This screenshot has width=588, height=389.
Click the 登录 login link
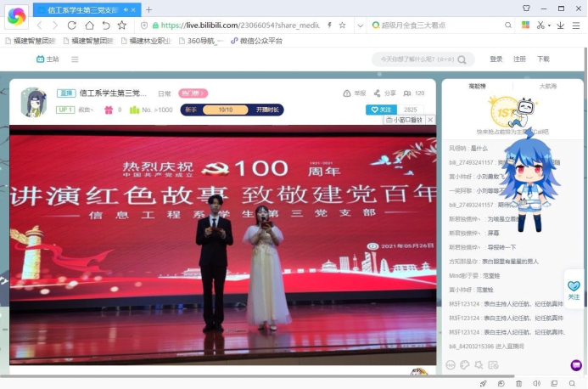click(x=496, y=59)
